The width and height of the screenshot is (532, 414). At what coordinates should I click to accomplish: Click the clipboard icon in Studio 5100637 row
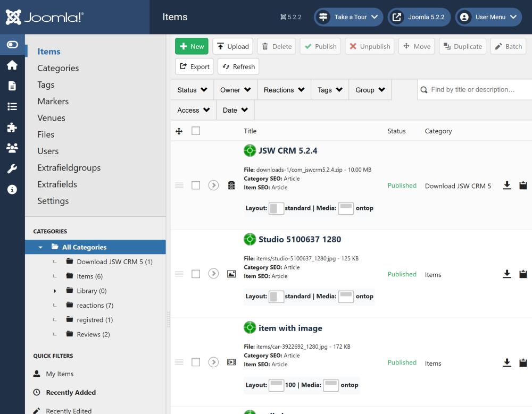pos(523,274)
